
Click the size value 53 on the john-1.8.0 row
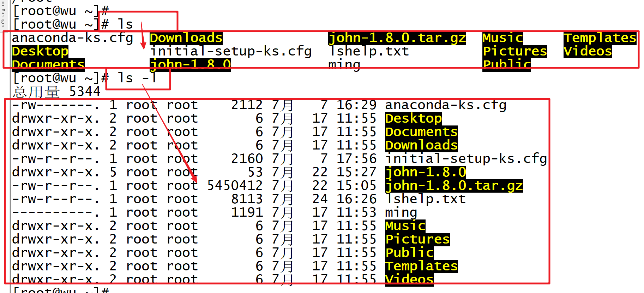tap(255, 172)
